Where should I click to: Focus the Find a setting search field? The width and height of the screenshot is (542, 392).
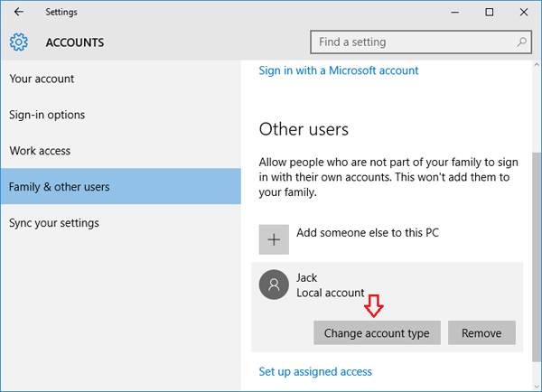coord(411,42)
